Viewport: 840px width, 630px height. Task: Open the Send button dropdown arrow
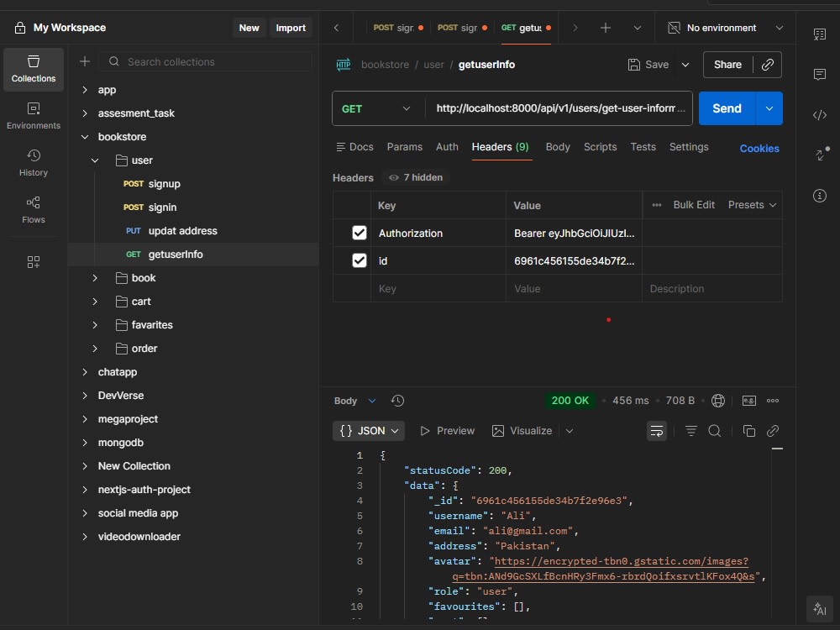[x=769, y=108]
